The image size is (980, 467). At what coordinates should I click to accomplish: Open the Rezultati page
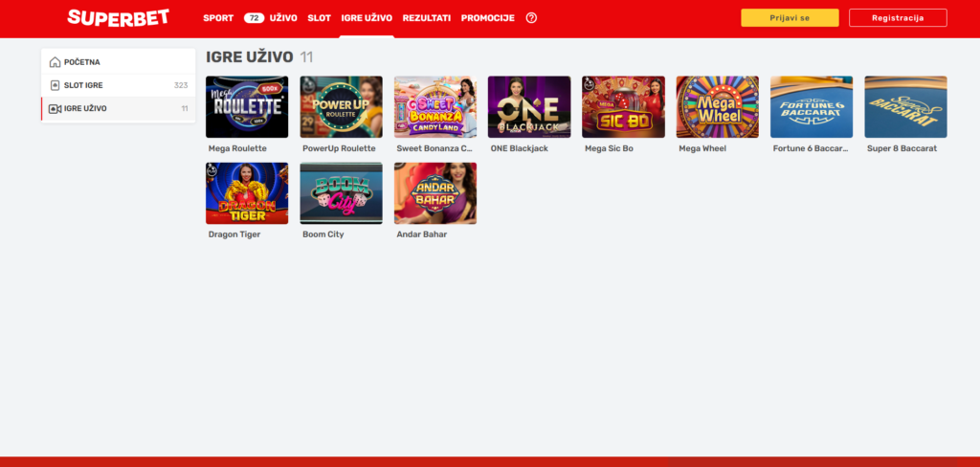click(x=427, y=18)
